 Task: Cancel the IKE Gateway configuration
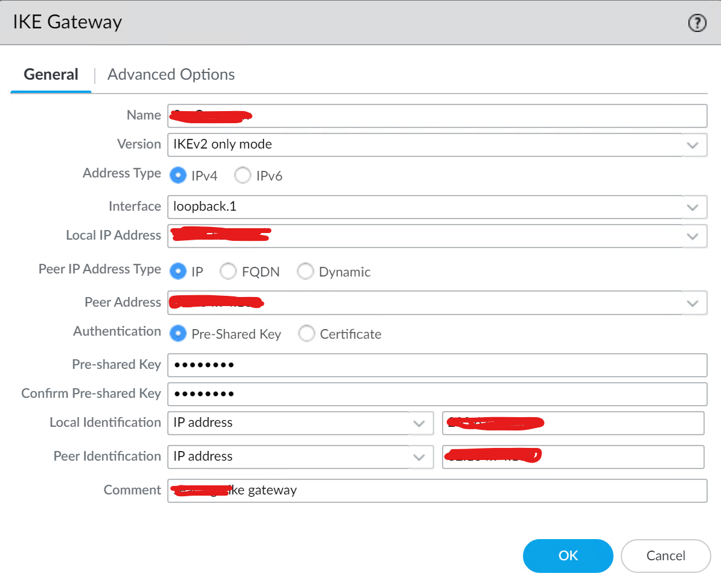coord(665,556)
